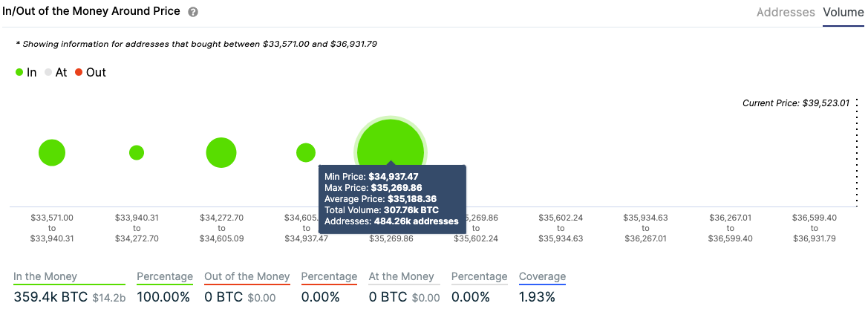868x309 pixels.
Task: Click the Coverage label
Action: 542,277
